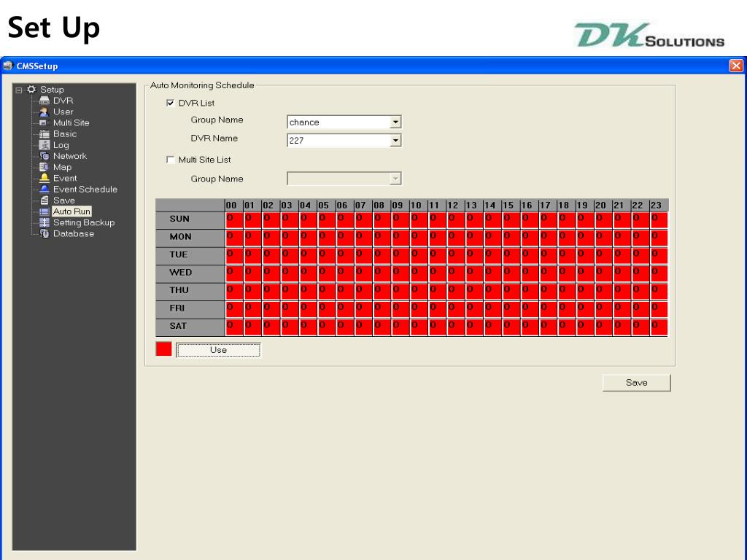Click the Basic settings icon

point(44,134)
